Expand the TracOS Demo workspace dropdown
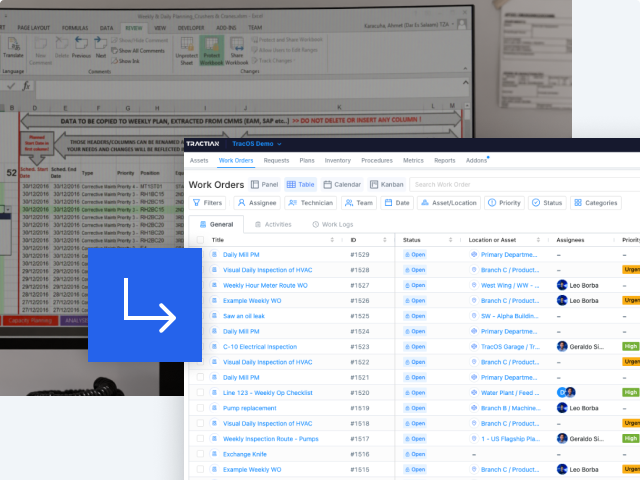 257,144
